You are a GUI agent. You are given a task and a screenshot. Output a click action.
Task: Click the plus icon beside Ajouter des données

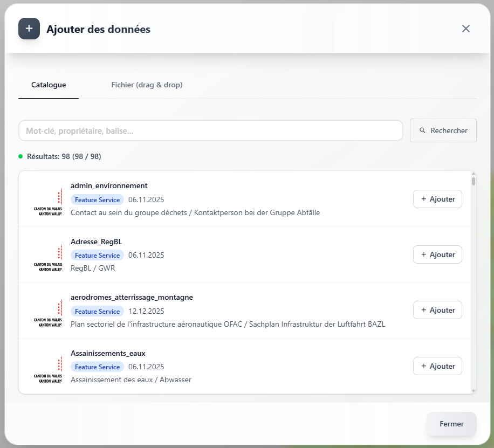tap(29, 29)
